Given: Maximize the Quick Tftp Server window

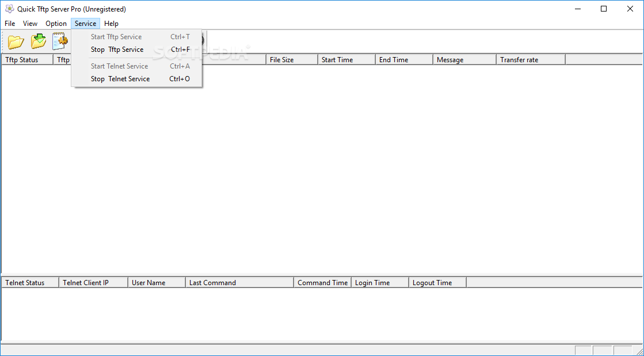Looking at the screenshot, I should [x=604, y=9].
